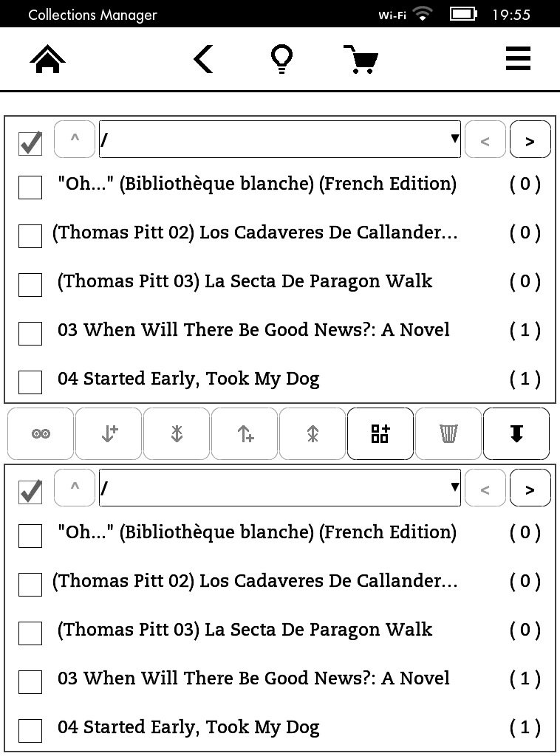The image size is (560, 756).
Task: Tap the back arrow in the top bar
Action: point(203,59)
